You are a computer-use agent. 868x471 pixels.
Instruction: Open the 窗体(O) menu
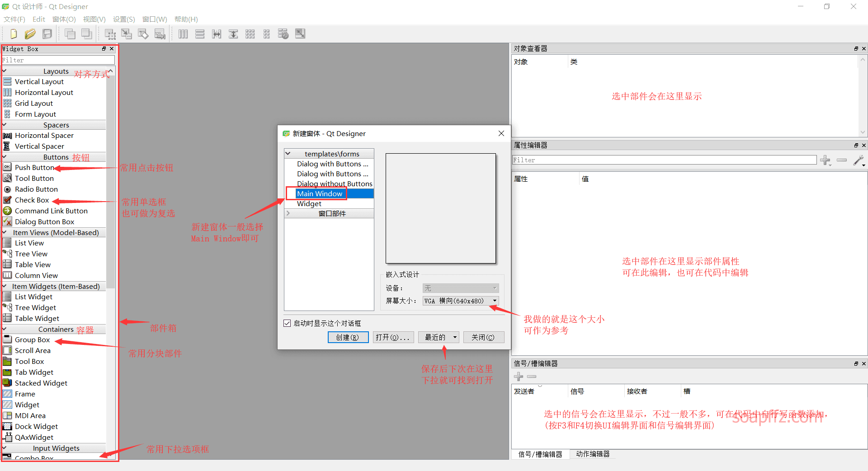[64, 19]
